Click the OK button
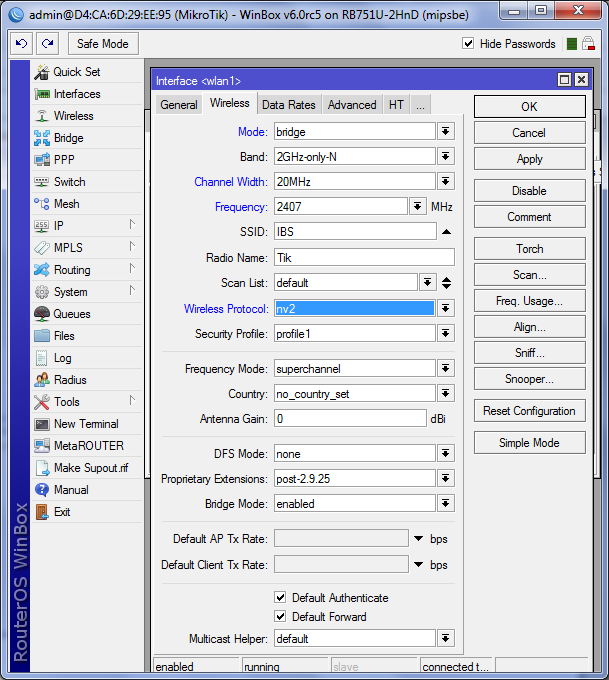609x680 pixels. click(530, 107)
